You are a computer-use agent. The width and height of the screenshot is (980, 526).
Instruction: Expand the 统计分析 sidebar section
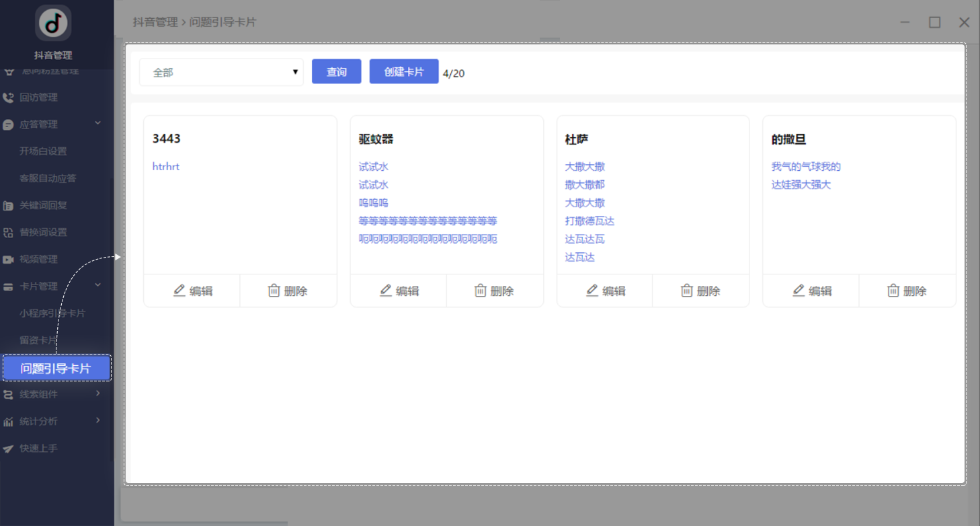pyautogui.click(x=98, y=420)
